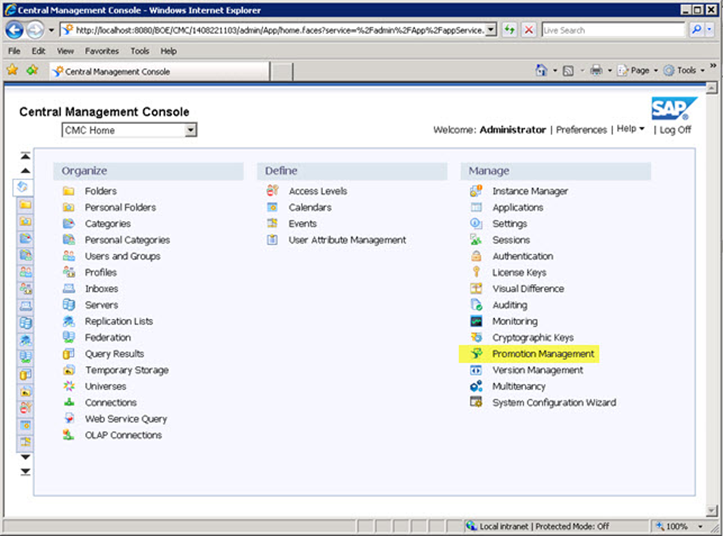Click the Monitoring icon in Manage
Screen dimensions: 723x536
coord(476,322)
